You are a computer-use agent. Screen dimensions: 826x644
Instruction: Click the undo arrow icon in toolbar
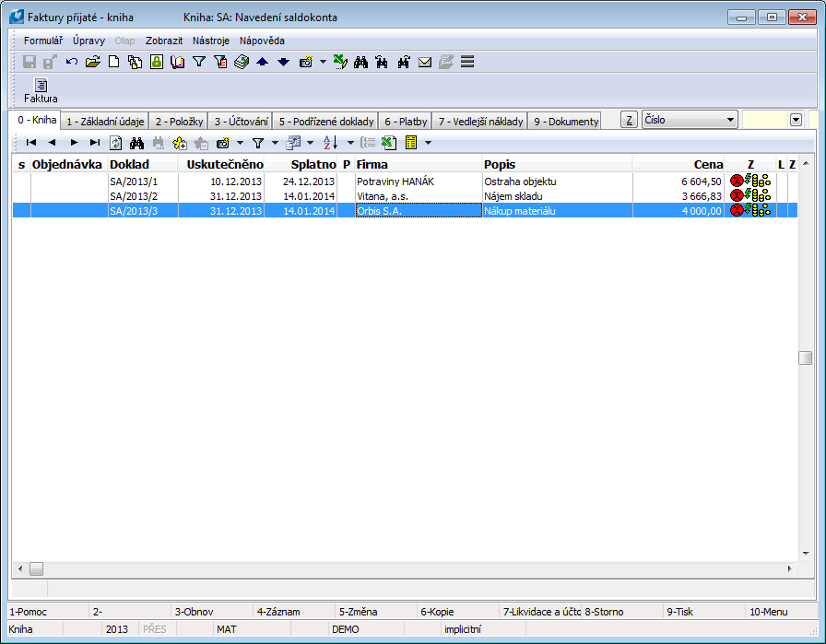[72, 62]
